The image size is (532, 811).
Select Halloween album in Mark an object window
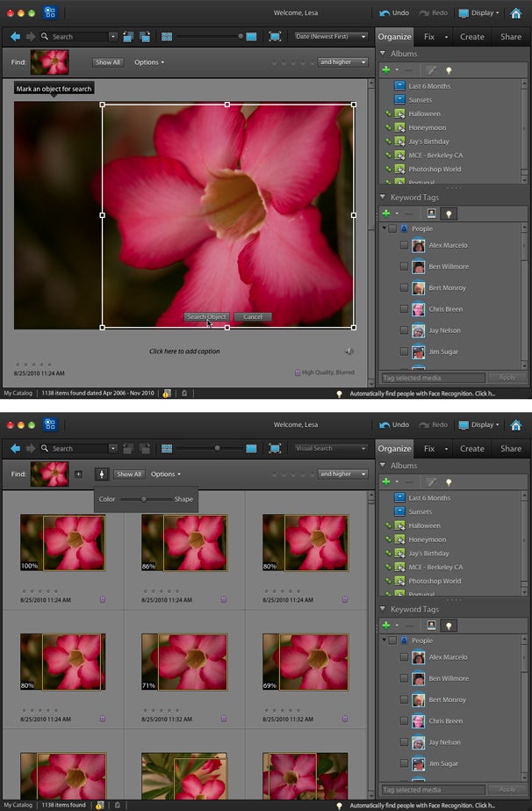tap(424, 114)
